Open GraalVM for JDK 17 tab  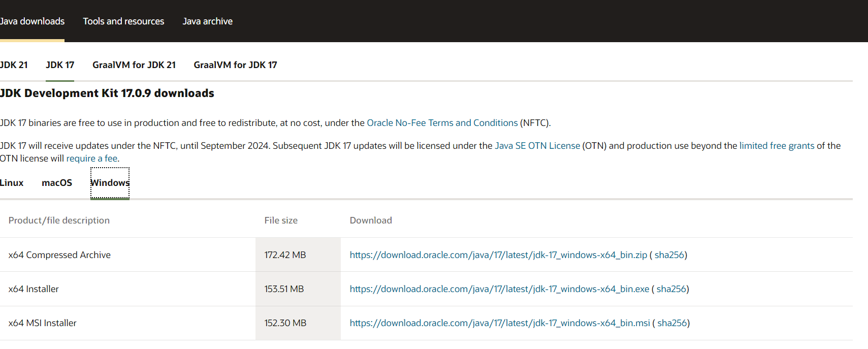235,65
